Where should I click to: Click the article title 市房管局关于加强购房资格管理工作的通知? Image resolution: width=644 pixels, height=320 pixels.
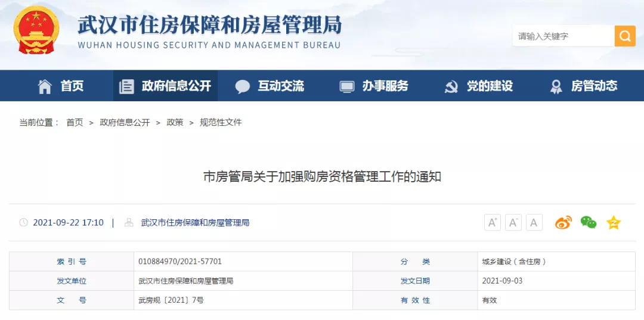point(323,177)
